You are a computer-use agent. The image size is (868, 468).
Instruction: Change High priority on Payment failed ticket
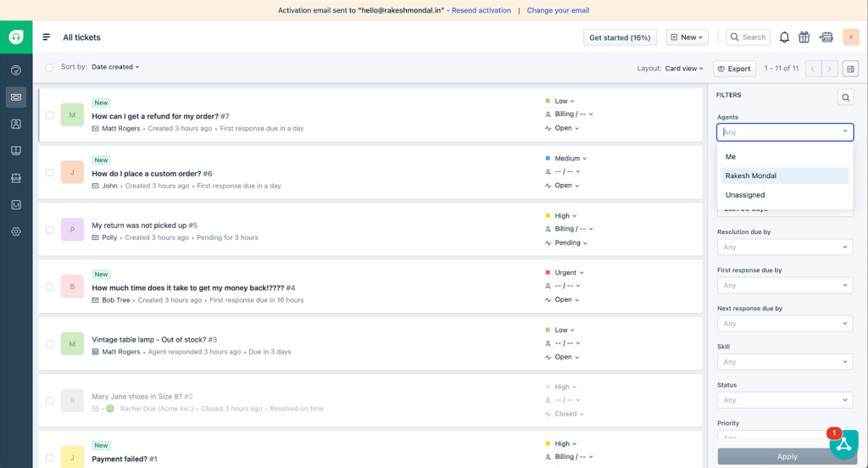click(x=561, y=443)
